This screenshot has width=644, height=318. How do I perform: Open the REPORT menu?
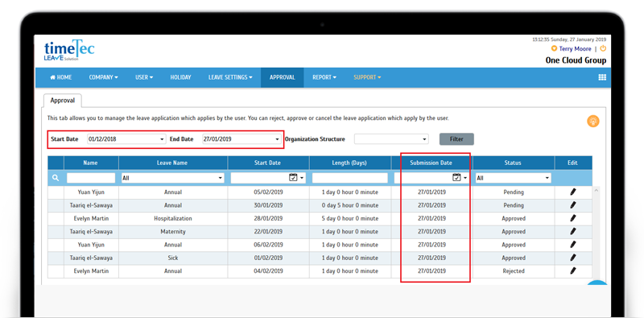[x=324, y=77]
